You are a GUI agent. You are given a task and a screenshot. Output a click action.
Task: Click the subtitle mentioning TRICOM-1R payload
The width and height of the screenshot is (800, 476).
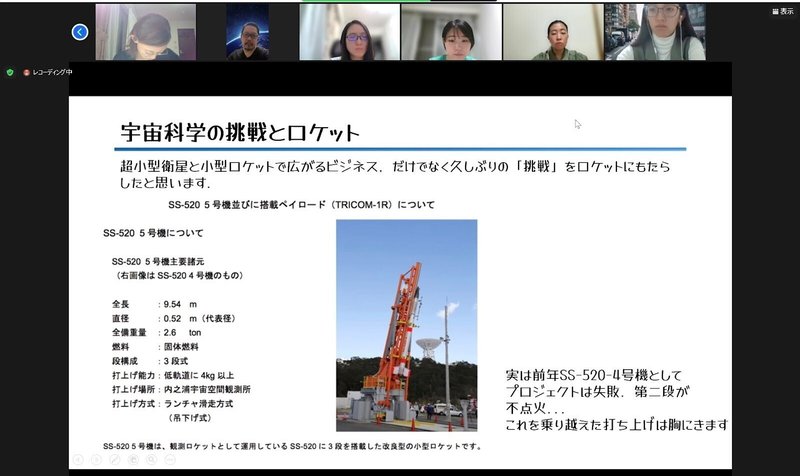[302, 205]
